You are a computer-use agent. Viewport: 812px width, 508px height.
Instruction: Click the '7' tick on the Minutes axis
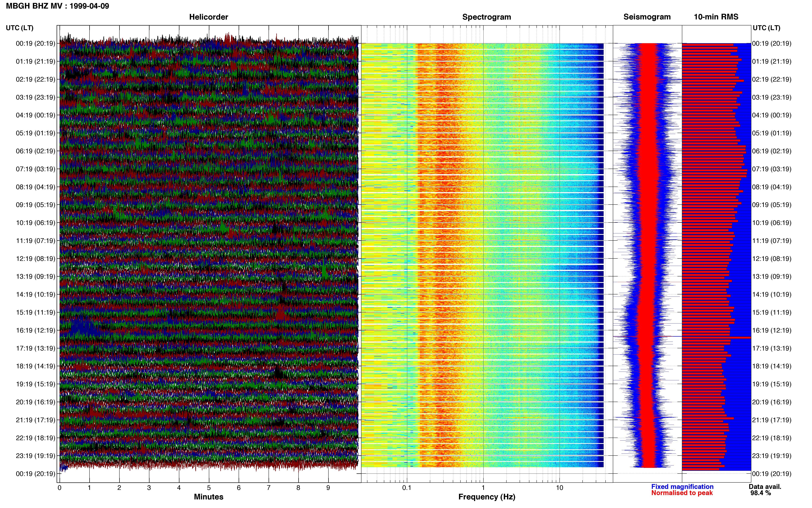[269, 488]
